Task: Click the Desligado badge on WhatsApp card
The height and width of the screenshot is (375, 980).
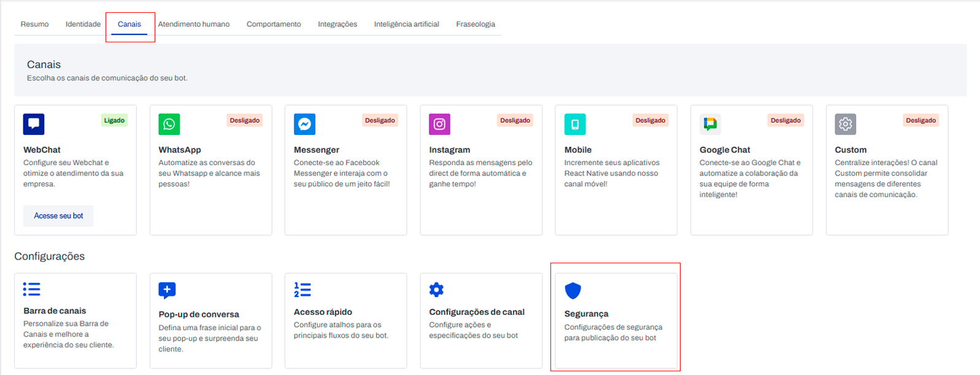Action: (244, 120)
